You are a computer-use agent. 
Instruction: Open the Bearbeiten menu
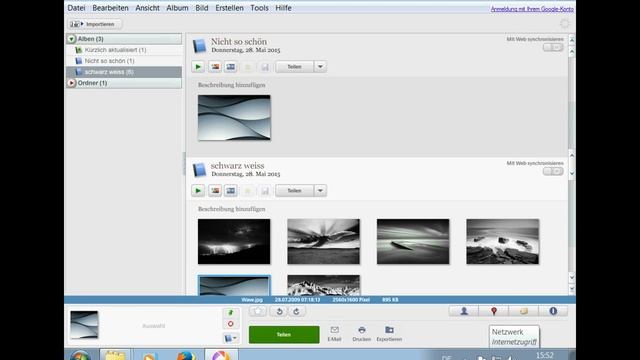pos(110,8)
